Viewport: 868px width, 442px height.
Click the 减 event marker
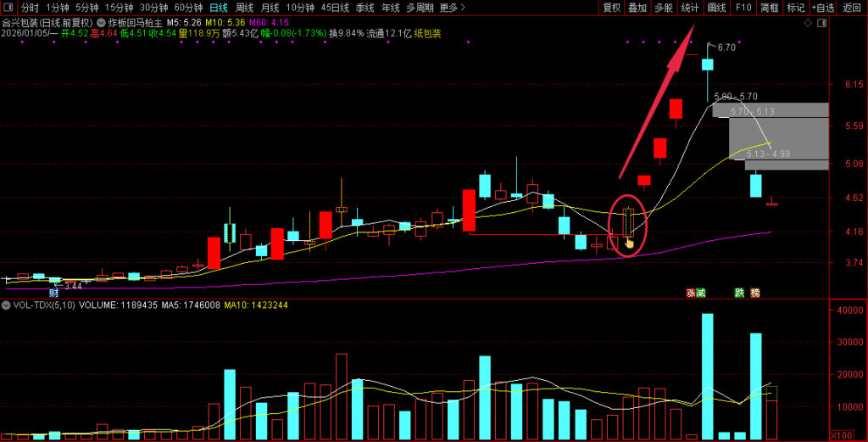tap(701, 293)
